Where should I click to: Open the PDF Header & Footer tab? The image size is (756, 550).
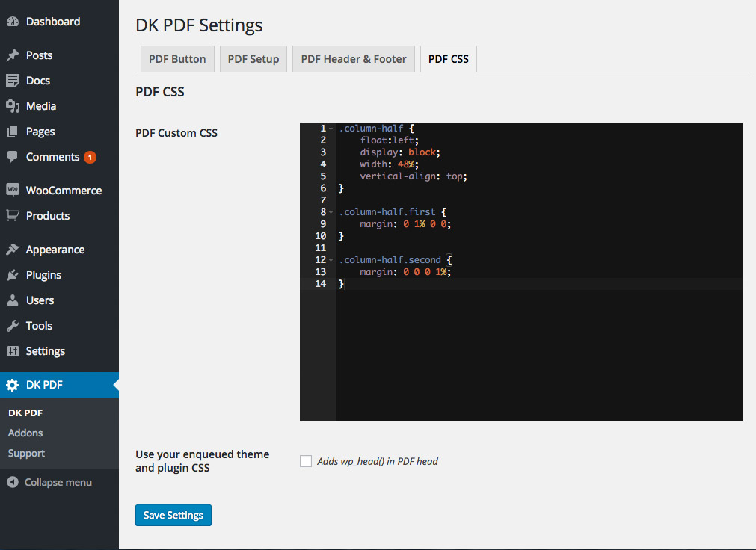[x=354, y=59]
